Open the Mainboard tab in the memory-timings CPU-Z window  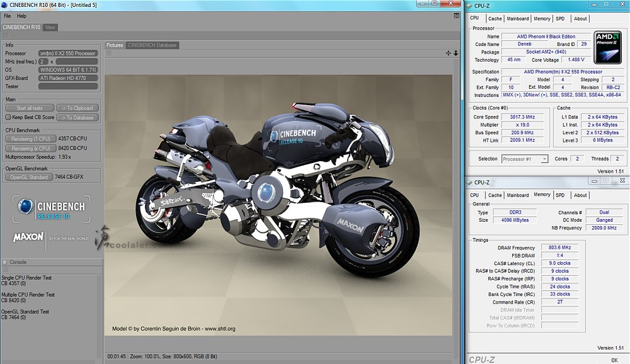[x=518, y=195]
